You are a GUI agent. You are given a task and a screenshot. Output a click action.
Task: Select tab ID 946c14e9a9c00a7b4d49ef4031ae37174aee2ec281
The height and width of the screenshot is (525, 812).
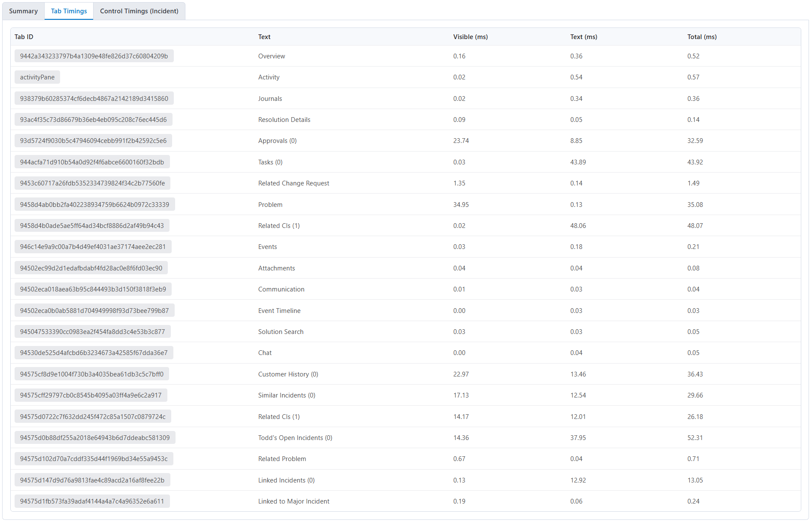pyautogui.click(x=93, y=247)
